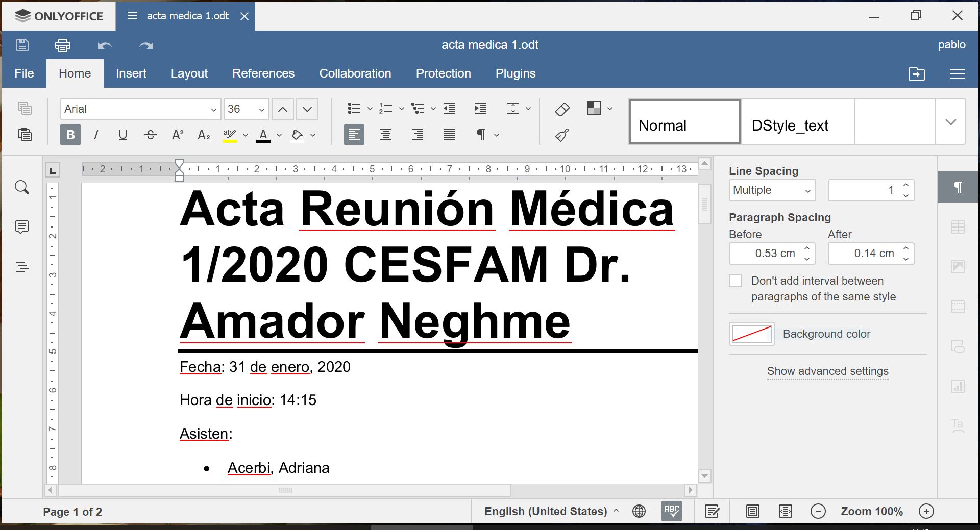Apply superscript formatting
This screenshot has width=980, height=530.
[x=177, y=135]
